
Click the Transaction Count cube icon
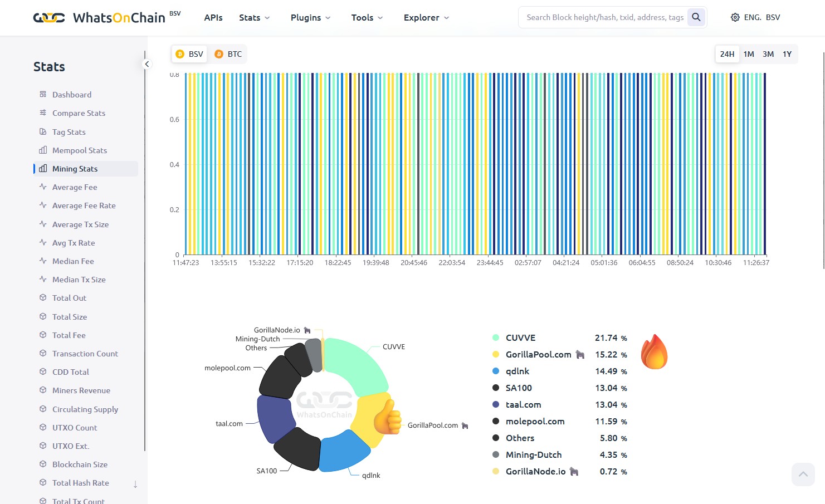43,354
